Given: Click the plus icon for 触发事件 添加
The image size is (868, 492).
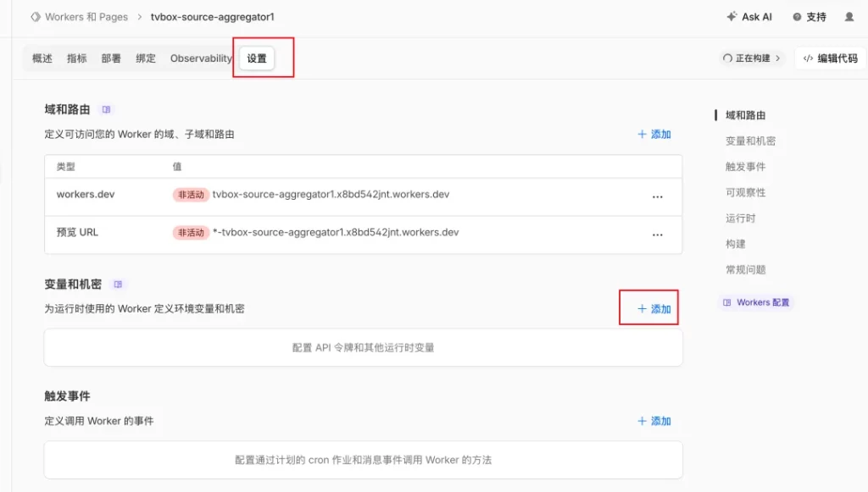Looking at the screenshot, I should [x=642, y=421].
